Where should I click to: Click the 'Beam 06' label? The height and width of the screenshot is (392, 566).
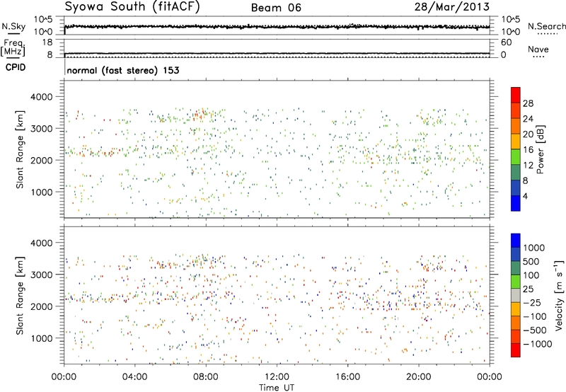pos(276,8)
